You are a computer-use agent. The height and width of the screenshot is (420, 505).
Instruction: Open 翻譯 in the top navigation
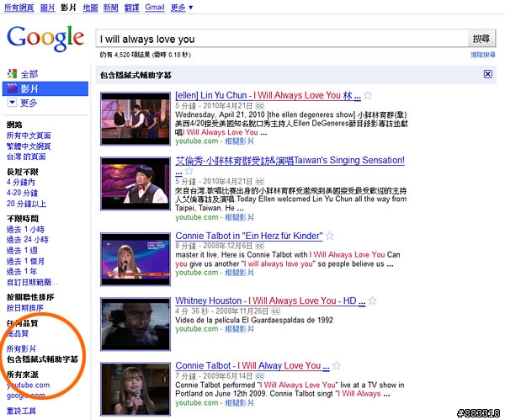pyautogui.click(x=132, y=8)
